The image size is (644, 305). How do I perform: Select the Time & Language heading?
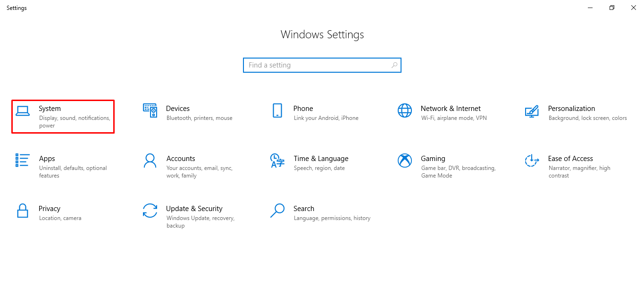pos(321,159)
